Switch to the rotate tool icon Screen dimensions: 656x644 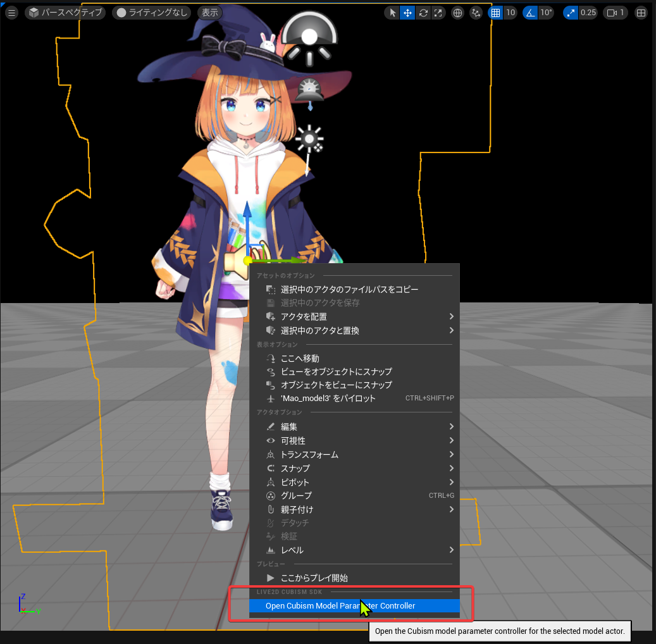click(x=423, y=13)
